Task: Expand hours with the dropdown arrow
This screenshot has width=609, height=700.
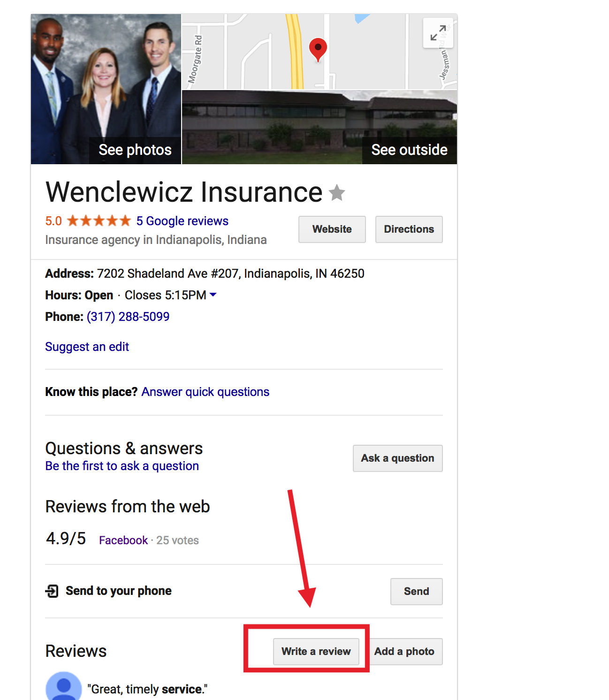Action: pos(213,295)
